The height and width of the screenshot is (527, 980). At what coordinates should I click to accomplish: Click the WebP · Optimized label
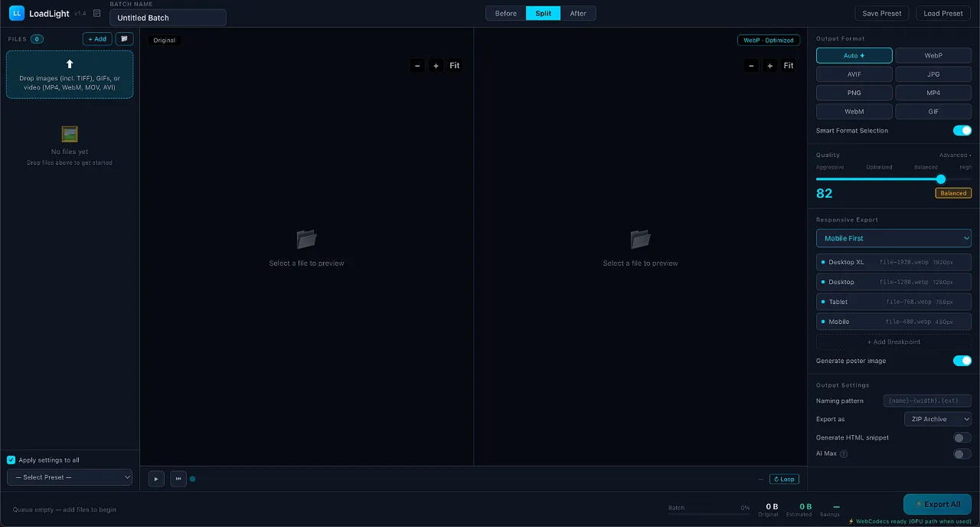(769, 41)
